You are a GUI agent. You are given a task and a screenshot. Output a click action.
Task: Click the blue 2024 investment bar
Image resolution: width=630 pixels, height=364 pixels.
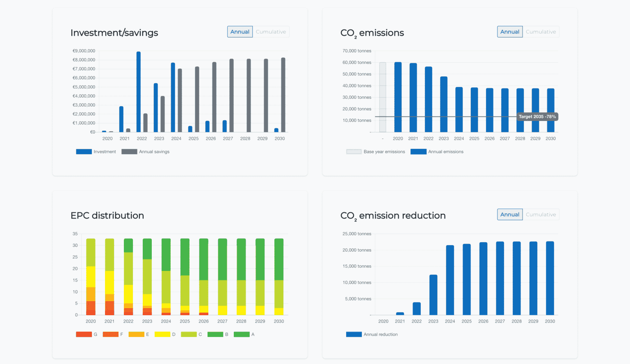(x=173, y=98)
